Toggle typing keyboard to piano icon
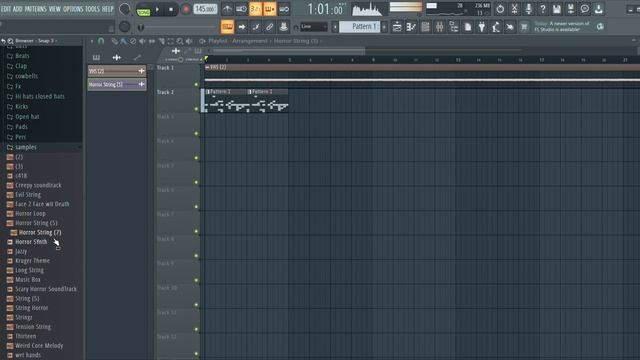This screenshot has height=360, width=640. click(227, 27)
